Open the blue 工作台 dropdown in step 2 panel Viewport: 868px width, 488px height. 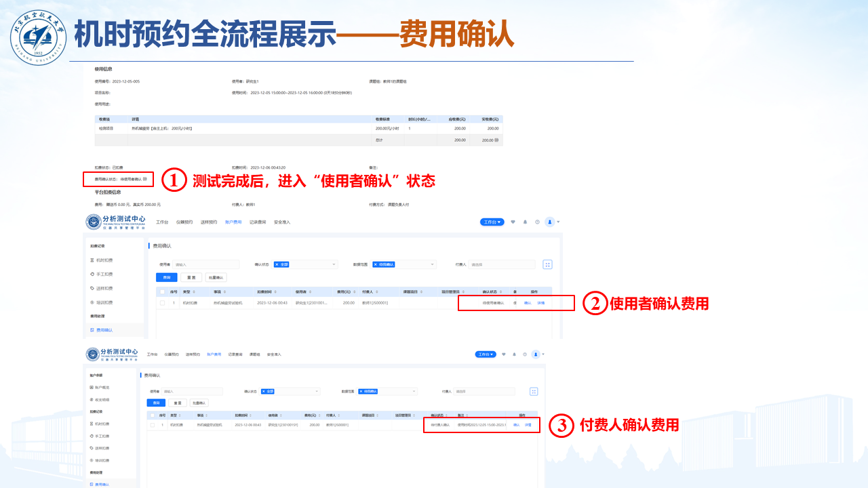(492, 222)
